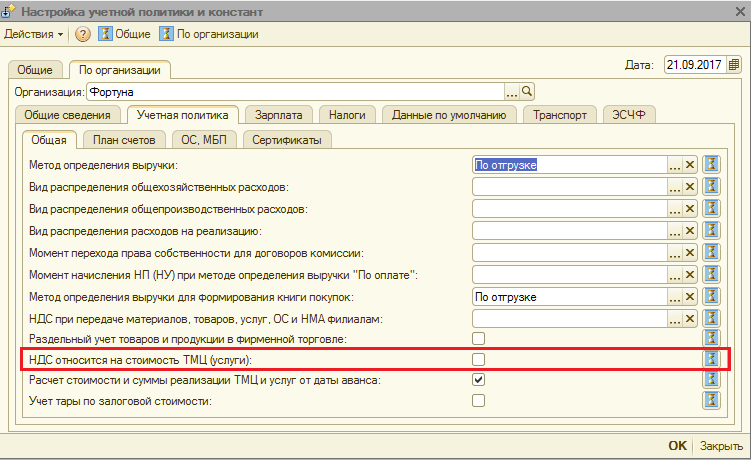Click the По организации toolbar button
Image resolution: width=751 pixels, height=460 pixels.
(209, 34)
